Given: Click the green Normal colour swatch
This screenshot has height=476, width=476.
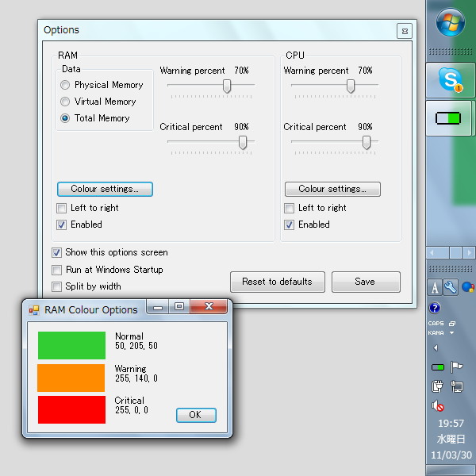Looking at the screenshot, I should pyautogui.click(x=71, y=345).
